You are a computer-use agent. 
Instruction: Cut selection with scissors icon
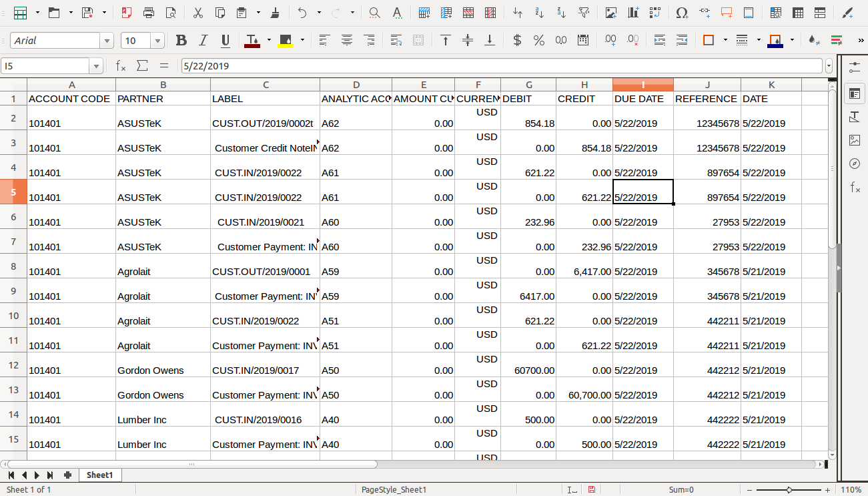(198, 13)
